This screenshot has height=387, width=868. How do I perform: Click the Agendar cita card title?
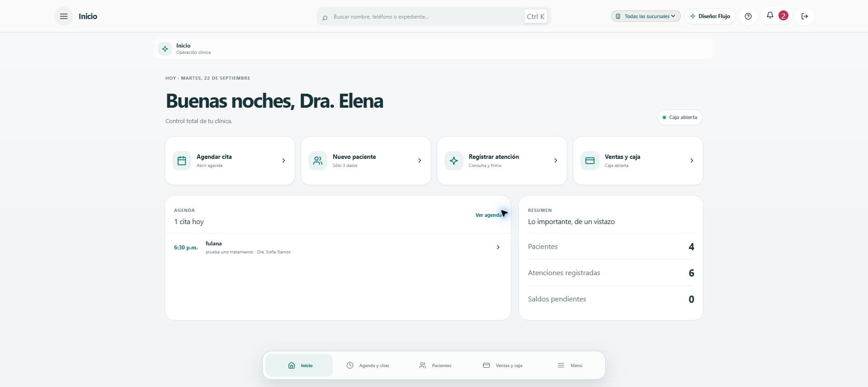click(x=214, y=157)
